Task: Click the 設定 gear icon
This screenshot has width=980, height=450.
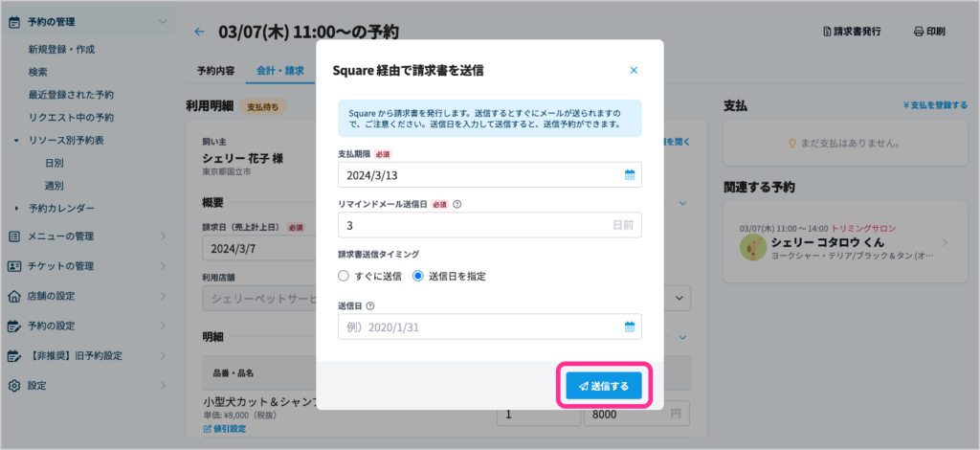Action: click(x=13, y=386)
